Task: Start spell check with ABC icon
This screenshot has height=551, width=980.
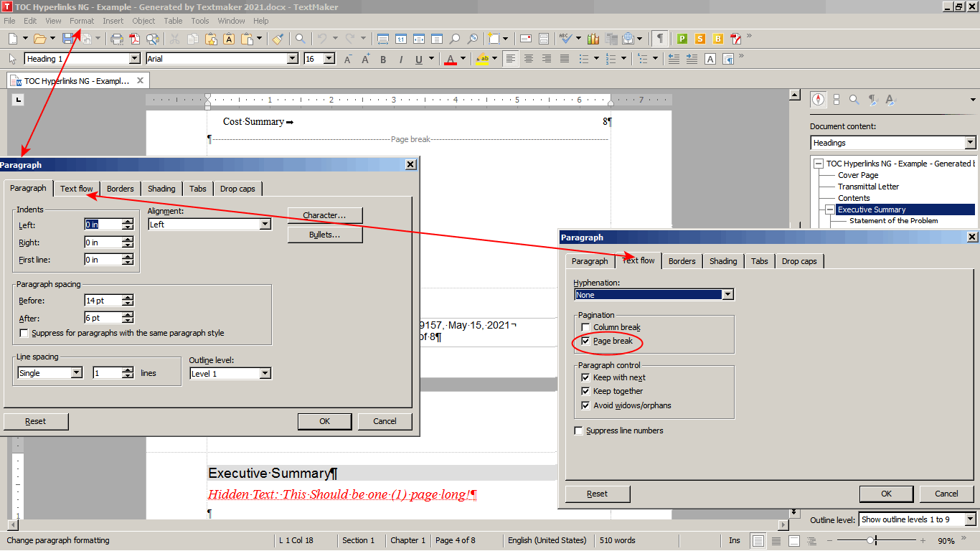Action: 565,39
